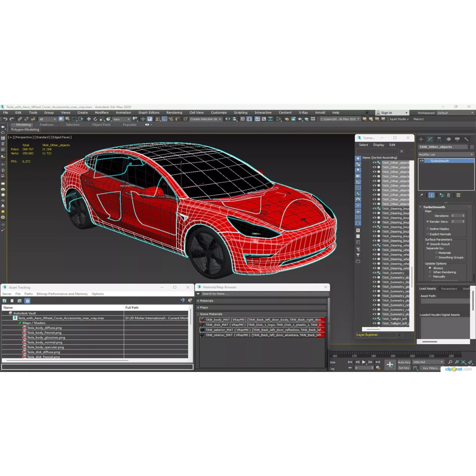The image size is (476, 476).
Task: Open the Modify command panel tab
Action: 430,139
